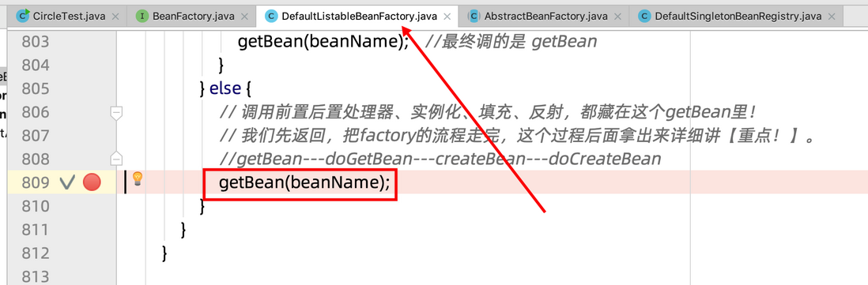The height and width of the screenshot is (285, 868).
Task: Click the checkmark icon beside line 809
Action: point(67,182)
